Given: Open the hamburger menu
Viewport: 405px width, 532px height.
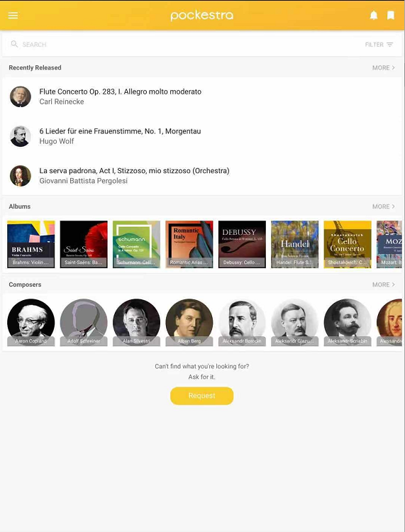Looking at the screenshot, I should (x=13, y=16).
